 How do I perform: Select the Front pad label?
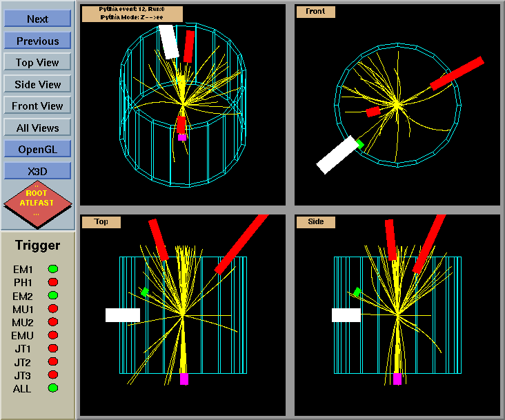[315, 12]
